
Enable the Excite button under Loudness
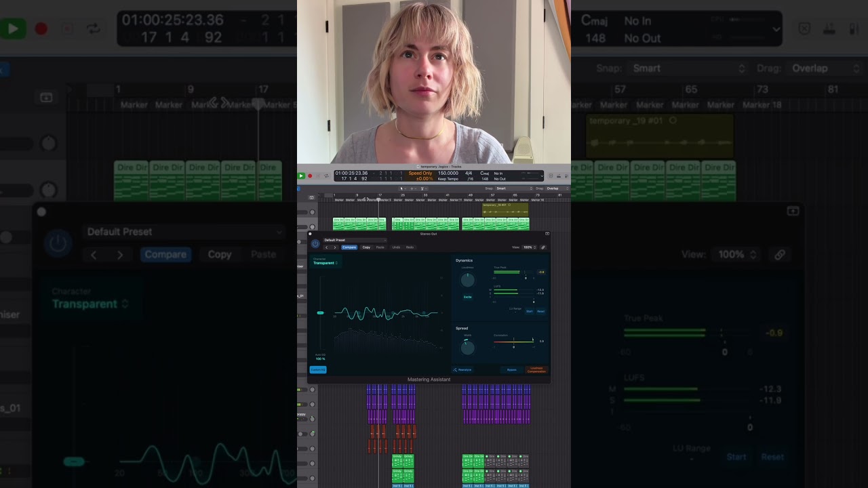(467, 297)
